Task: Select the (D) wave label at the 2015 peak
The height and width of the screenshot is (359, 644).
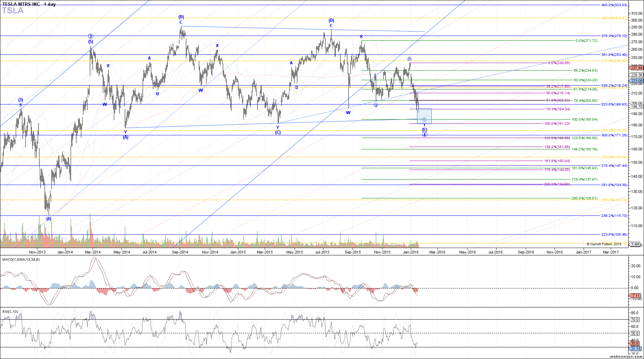Action: click(331, 20)
